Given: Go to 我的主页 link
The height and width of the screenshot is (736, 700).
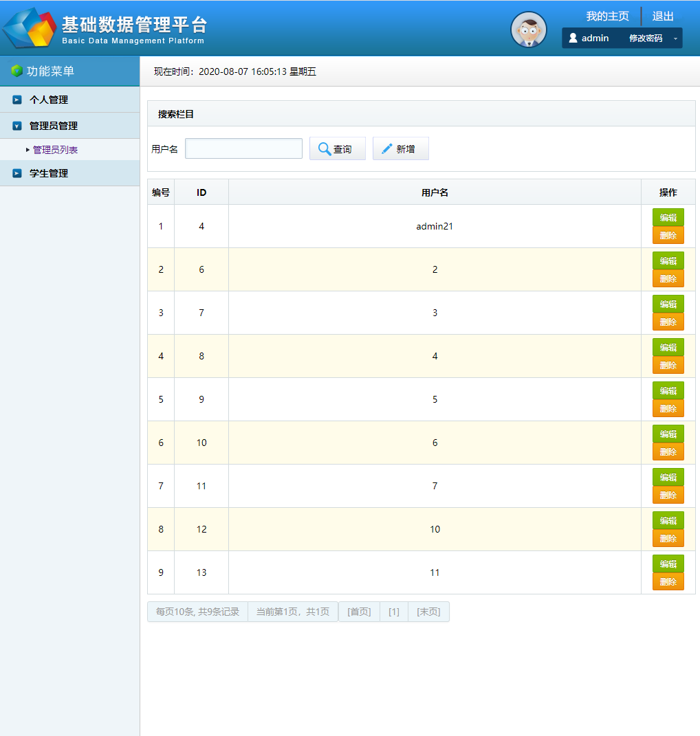Looking at the screenshot, I should [x=607, y=16].
